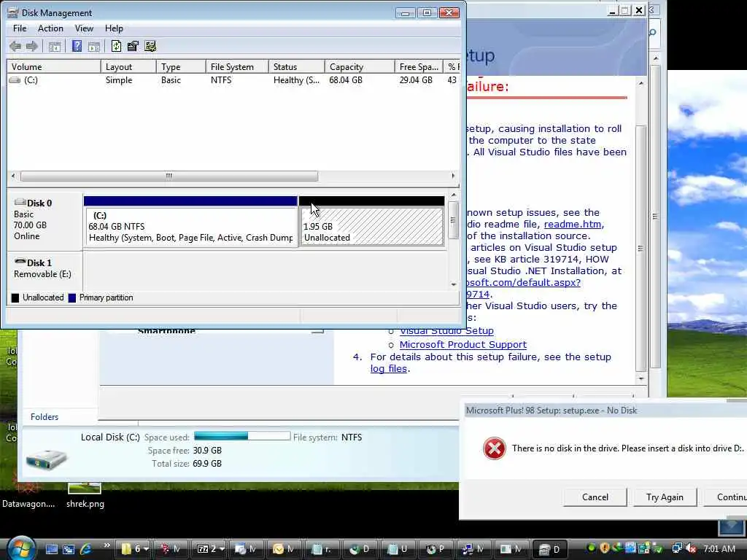Image resolution: width=747 pixels, height=560 pixels.
Task: Sort by the Layout column header
Action: pyautogui.click(x=128, y=66)
